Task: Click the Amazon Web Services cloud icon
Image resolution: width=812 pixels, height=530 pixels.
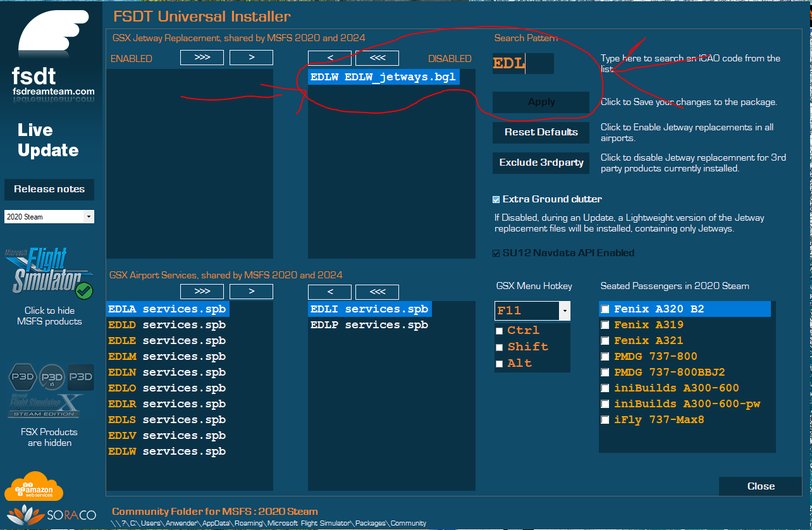Action: pyautogui.click(x=34, y=486)
